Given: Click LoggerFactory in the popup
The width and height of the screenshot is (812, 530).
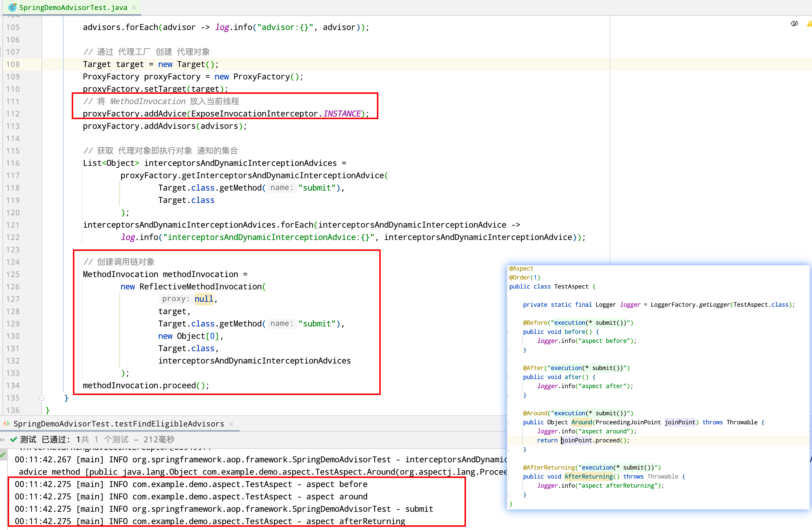Looking at the screenshot, I should coord(673,305).
